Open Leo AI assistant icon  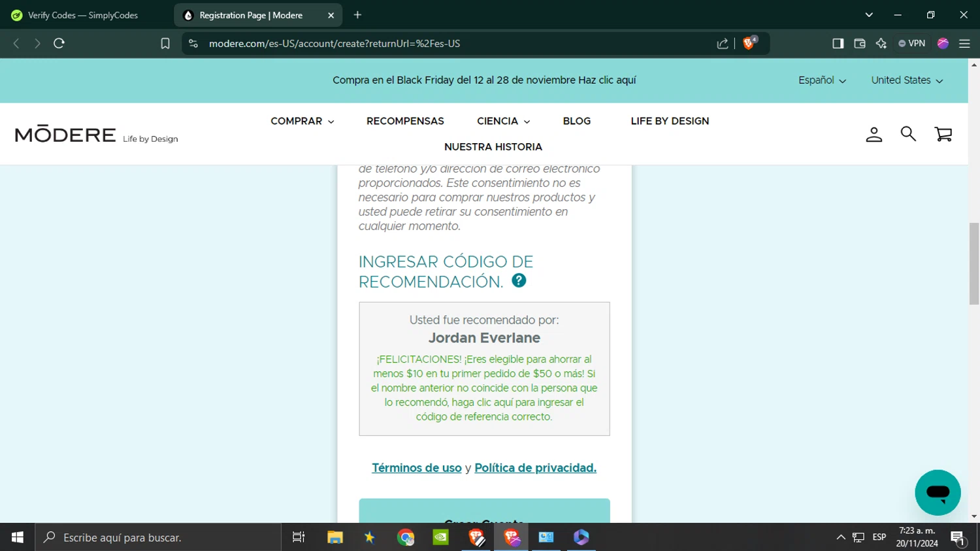[x=881, y=43]
